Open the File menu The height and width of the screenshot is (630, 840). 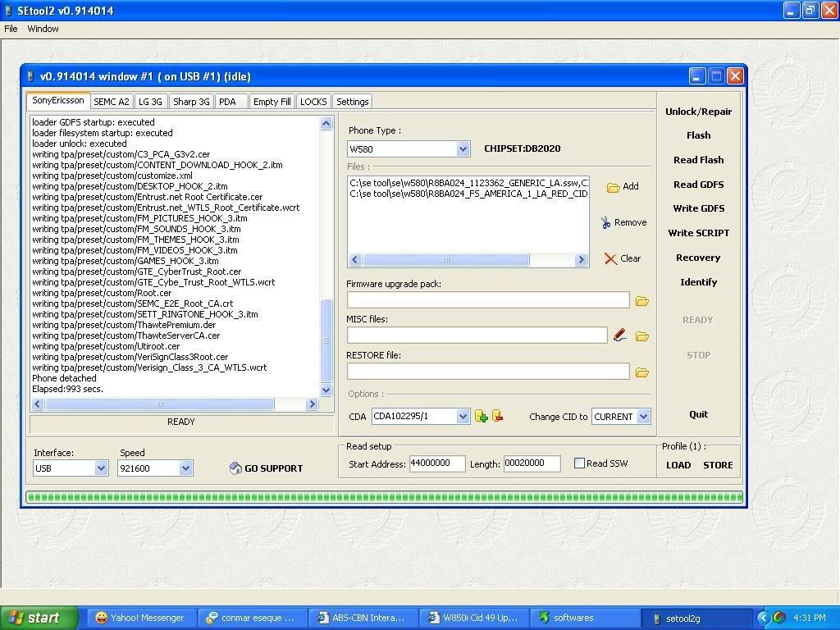click(11, 29)
